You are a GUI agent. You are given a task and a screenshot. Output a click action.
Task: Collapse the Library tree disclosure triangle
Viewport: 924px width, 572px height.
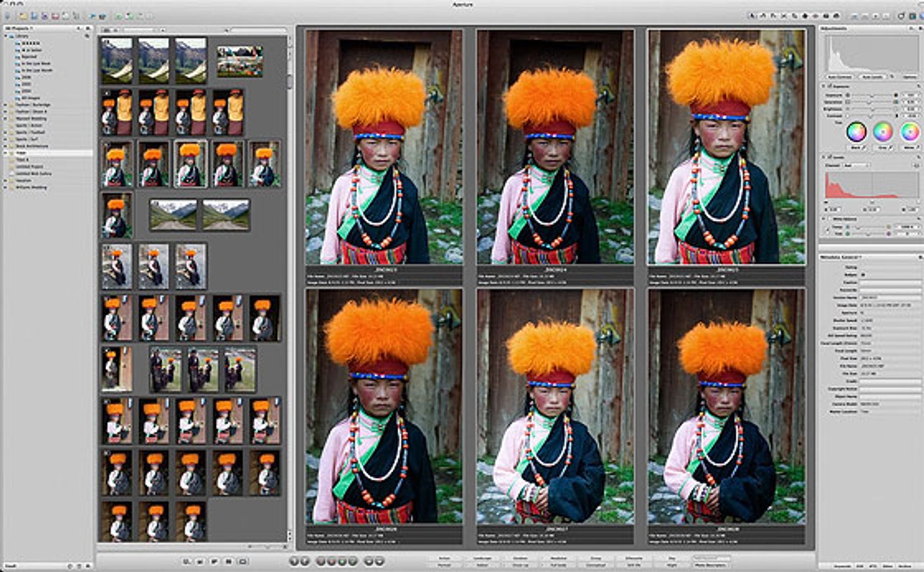click(6, 36)
